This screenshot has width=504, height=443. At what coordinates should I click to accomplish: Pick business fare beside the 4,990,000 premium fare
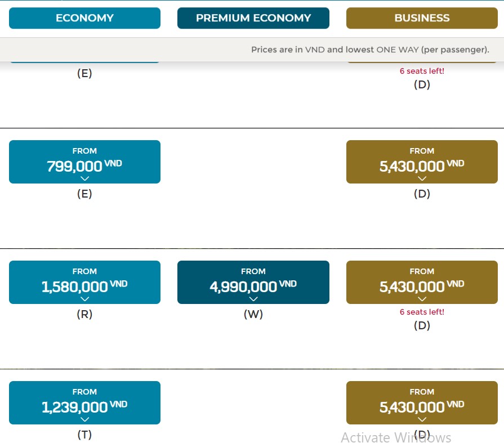pos(422,282)
